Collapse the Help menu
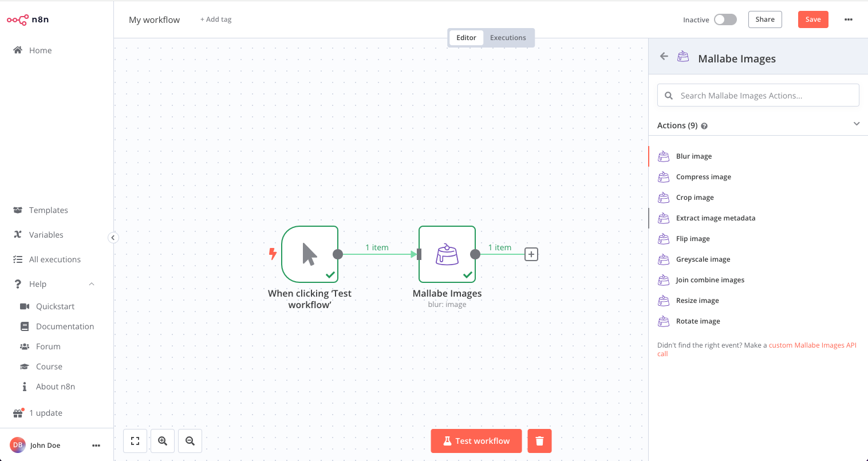 [x=92, y=284]
